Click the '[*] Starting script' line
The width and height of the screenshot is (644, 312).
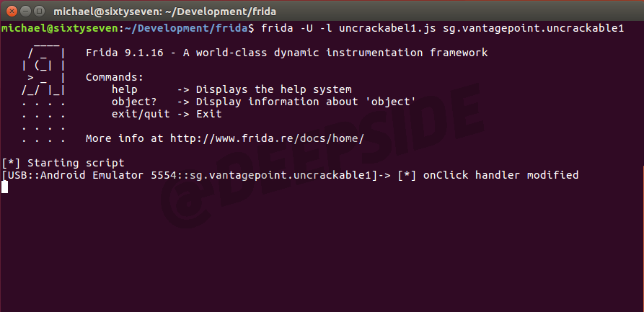[63, 163]
